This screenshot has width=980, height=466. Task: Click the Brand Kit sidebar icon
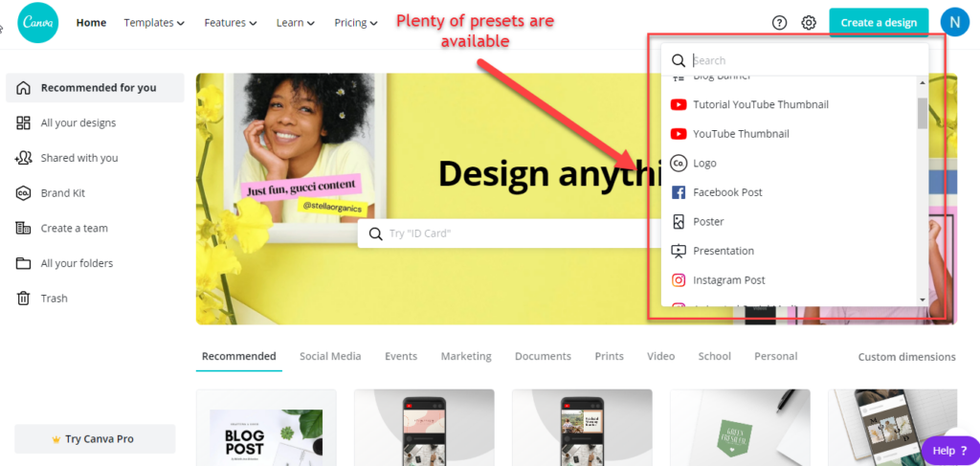coord(23,193)
